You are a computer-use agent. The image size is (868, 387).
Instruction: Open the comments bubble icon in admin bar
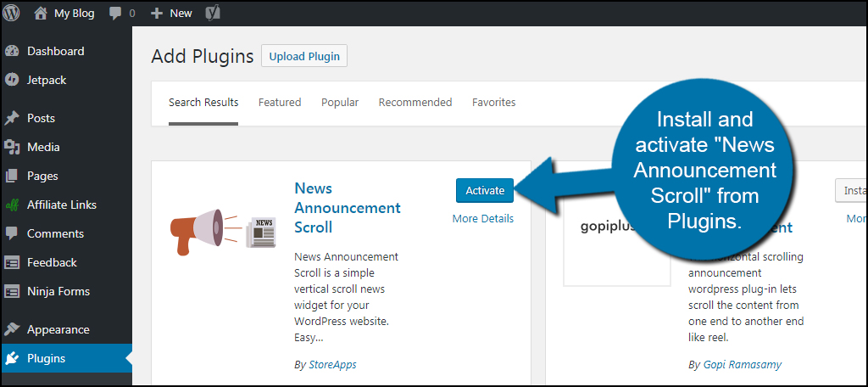(x=115, y=14)
